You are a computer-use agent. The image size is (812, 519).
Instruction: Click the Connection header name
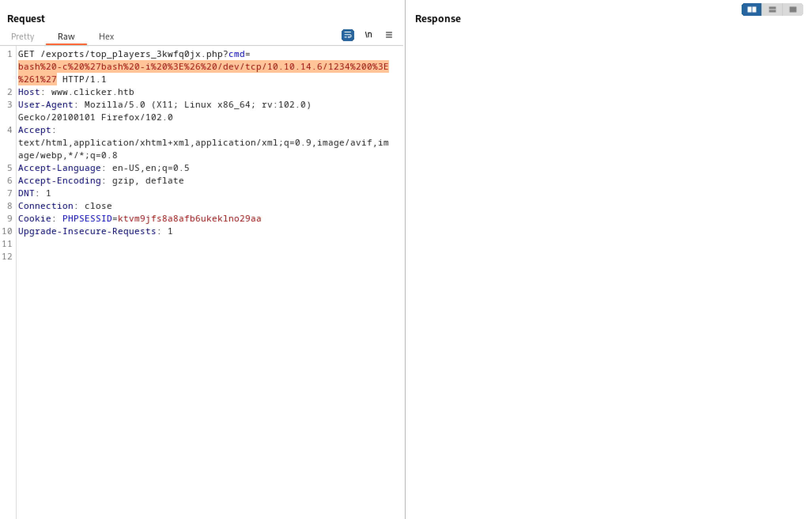click(x=45, y=206)
